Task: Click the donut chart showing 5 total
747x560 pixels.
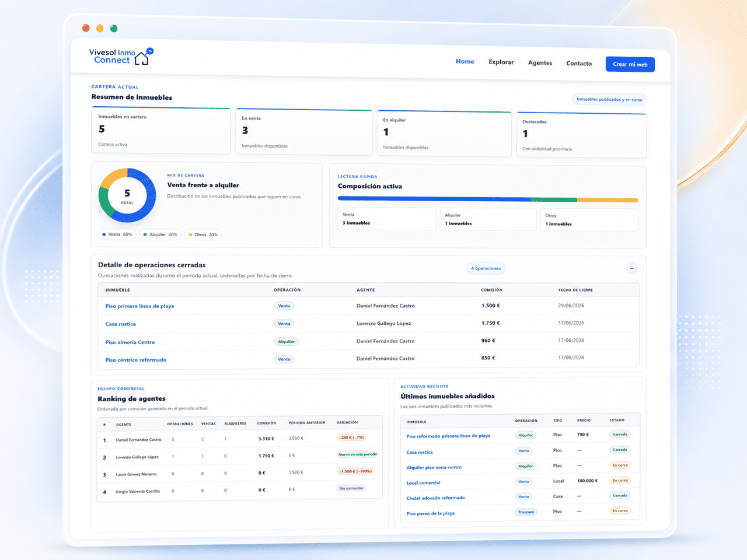Action: (127, 195)
